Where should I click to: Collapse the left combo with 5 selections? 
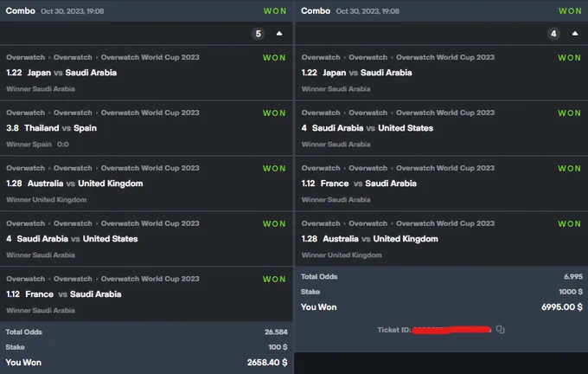pyautogui.click(x=279, y=34)
